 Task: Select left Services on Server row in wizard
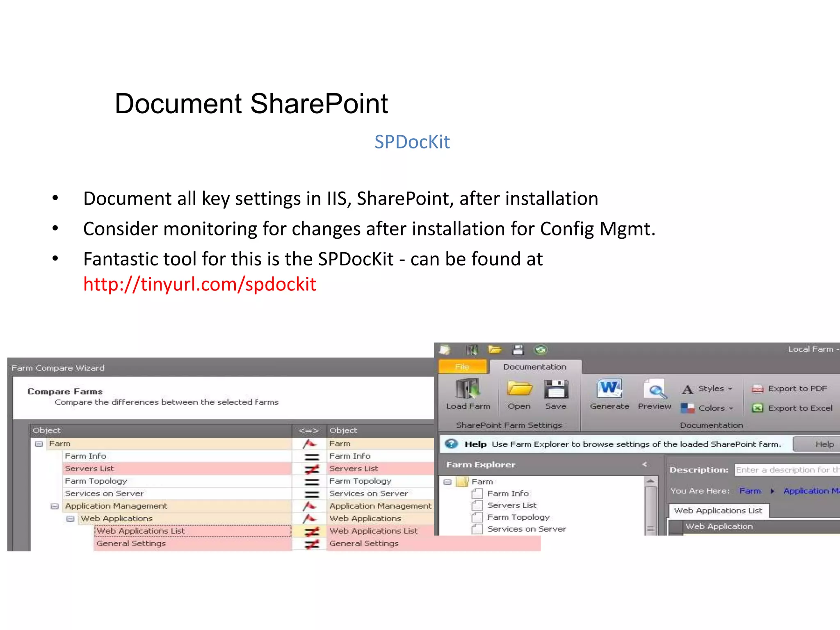[177, 493]
